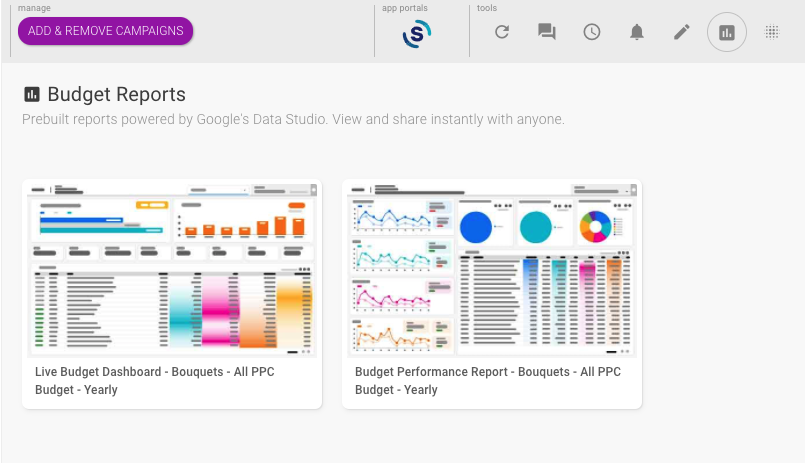Image resolution: width=805 pixels, height=463 pixels.
Task: Click the notifications bell icon
Action: (637, 32)
